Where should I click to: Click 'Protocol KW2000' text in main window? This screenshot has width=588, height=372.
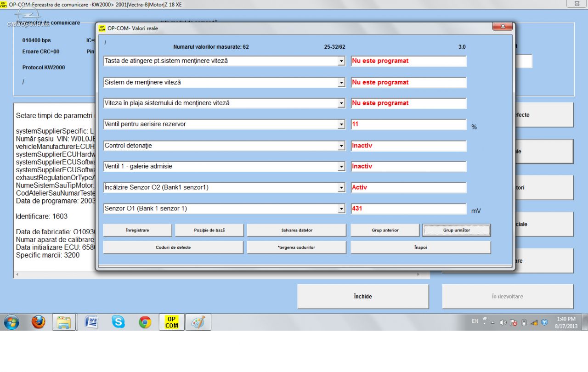tap(44, 68)
